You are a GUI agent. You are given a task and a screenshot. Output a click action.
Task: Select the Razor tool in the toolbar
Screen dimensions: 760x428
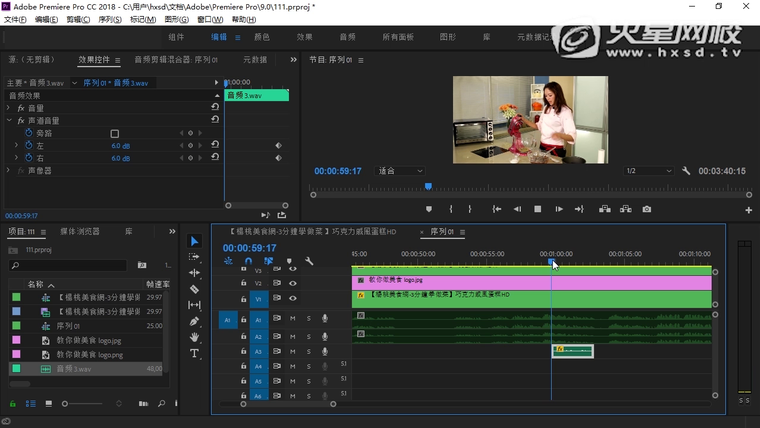tap(194, 289)
